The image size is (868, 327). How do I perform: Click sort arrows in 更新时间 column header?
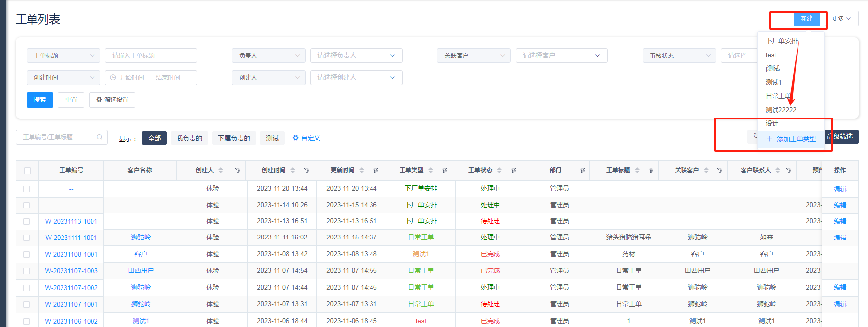(362, 170)
